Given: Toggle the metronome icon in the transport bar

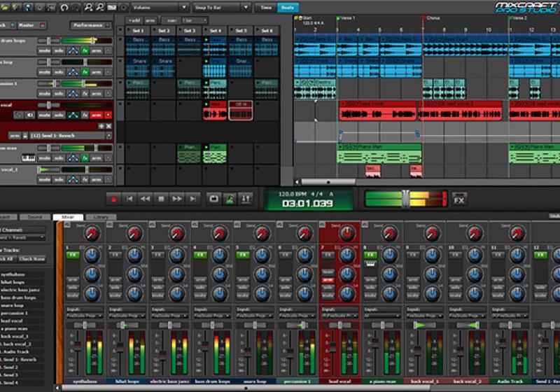Looking at the screenshot, I should 229,199.
